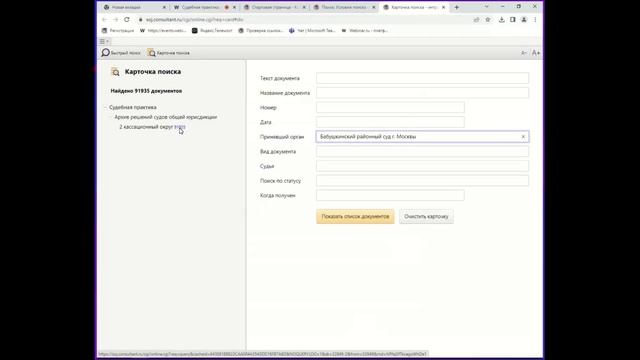The height and width of the screenshot is (360, 640).
Task: Open the Microsoft Teams chat bookmark
Action: (x=312, y=31)
